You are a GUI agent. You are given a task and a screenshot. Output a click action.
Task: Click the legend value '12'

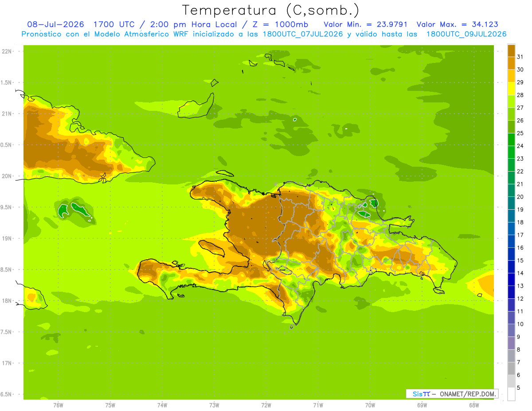(520, 299)
